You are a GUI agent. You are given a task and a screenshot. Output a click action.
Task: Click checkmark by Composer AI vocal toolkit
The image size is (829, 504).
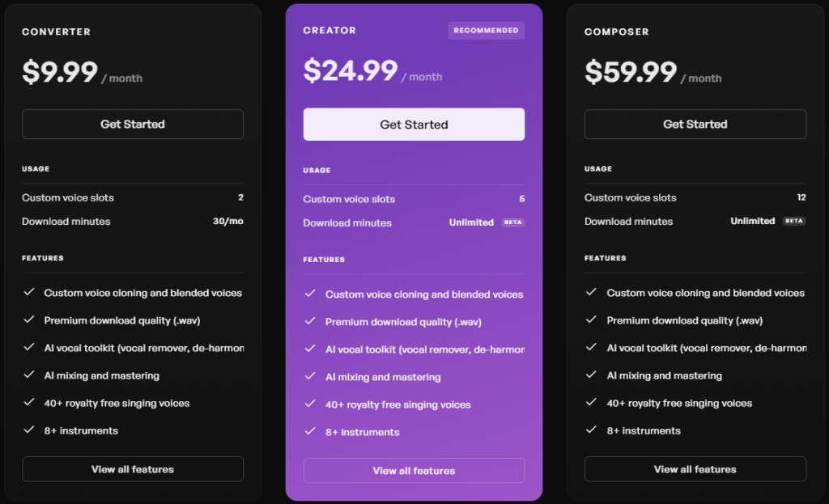click(592, 347)
